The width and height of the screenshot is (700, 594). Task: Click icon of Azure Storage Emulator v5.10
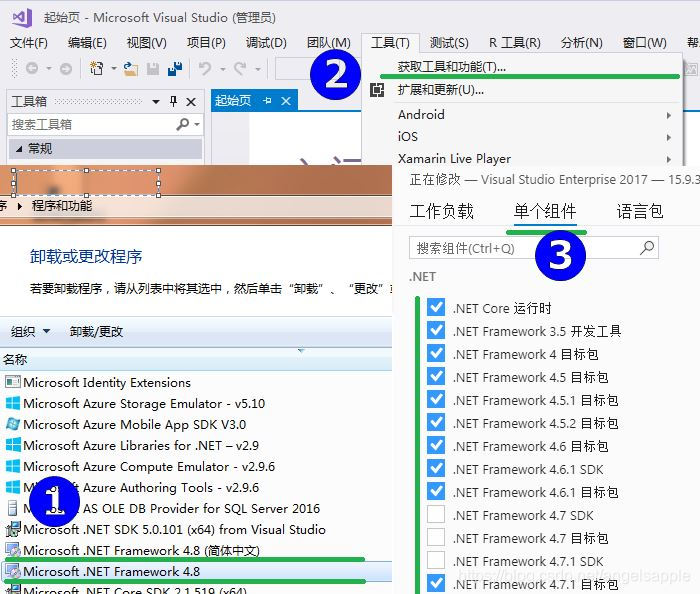[x=12, y=403]
